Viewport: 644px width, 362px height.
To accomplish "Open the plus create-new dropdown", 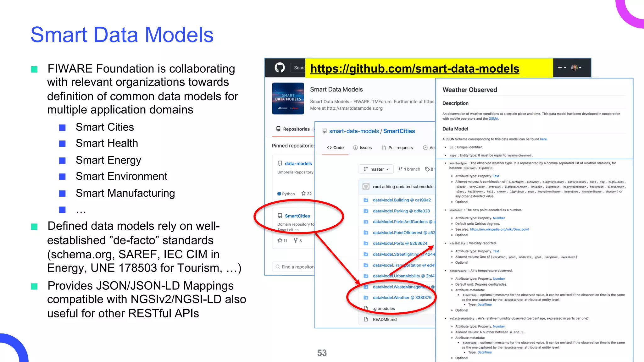I will tap(562, 68).
